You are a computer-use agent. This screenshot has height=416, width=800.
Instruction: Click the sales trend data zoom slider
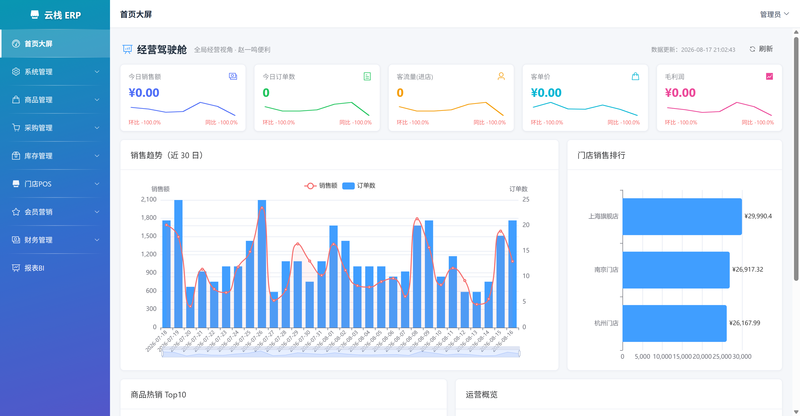point(341,352)
